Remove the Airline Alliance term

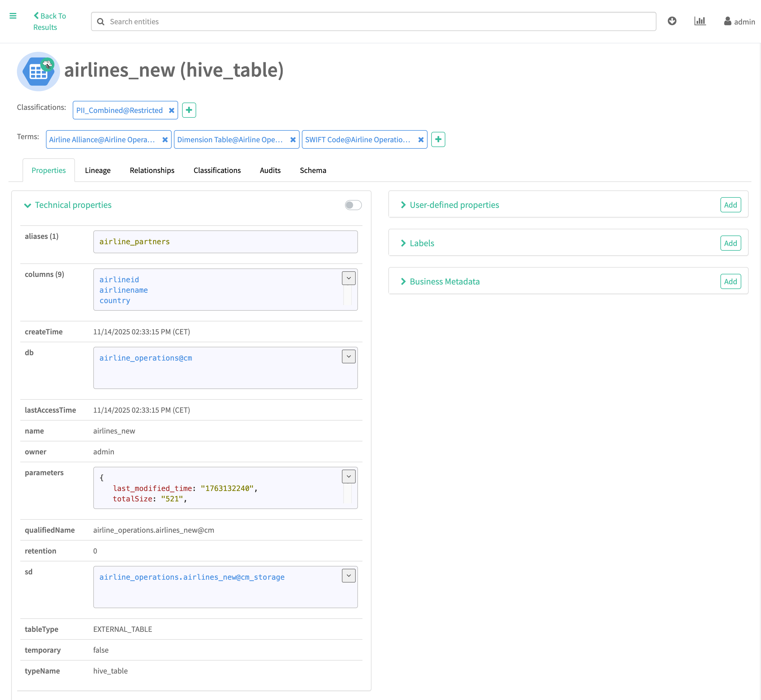[165, 140]
